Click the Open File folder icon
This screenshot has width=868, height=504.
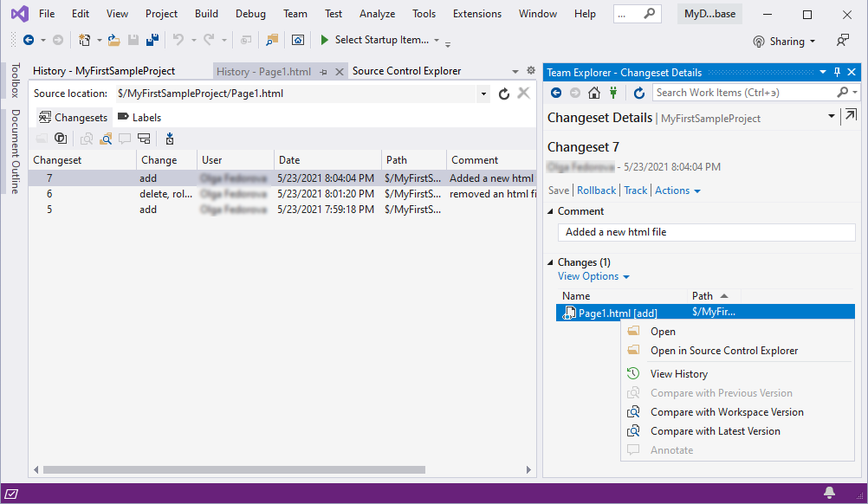(114, 40)
